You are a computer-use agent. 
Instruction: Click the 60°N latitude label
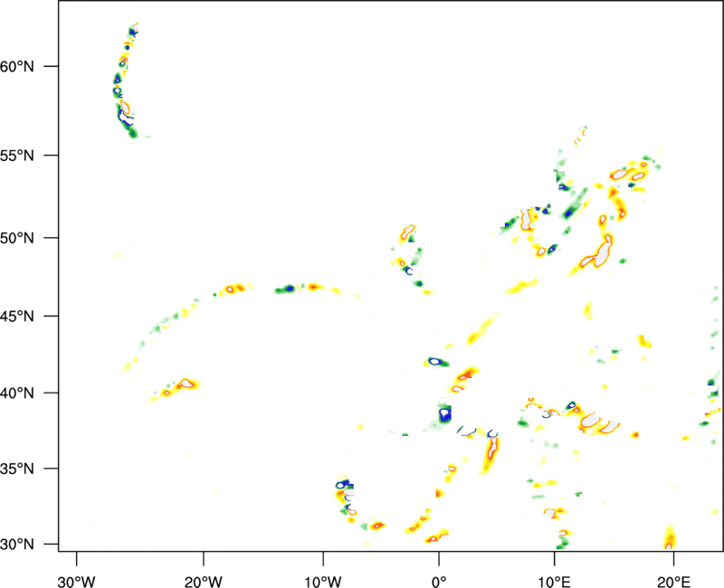tap(17, 66)
